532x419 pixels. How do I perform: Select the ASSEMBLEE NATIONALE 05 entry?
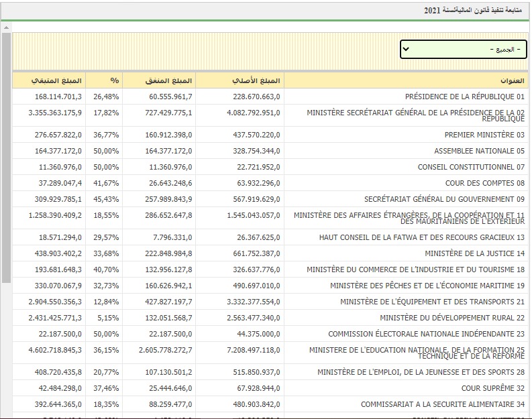point(479,152)
